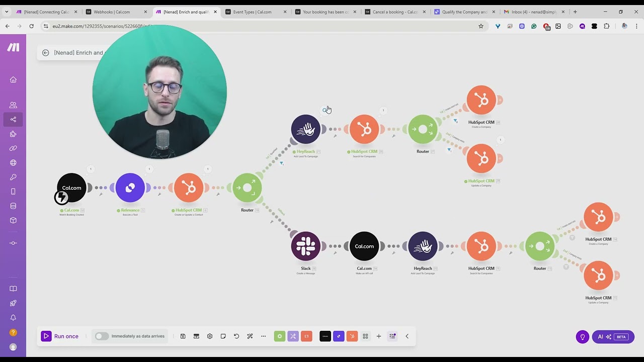Click the orange Text parser tool icon

pyautogui.click(x=306, y=336)
